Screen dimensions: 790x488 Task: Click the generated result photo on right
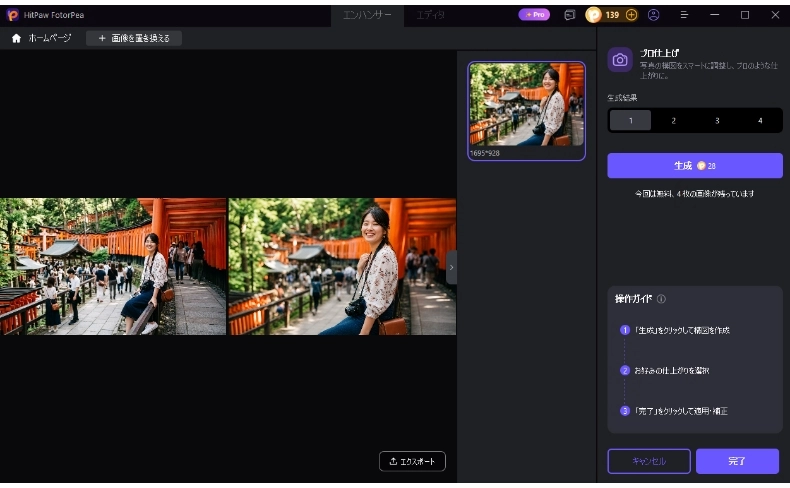coord(343,266)
